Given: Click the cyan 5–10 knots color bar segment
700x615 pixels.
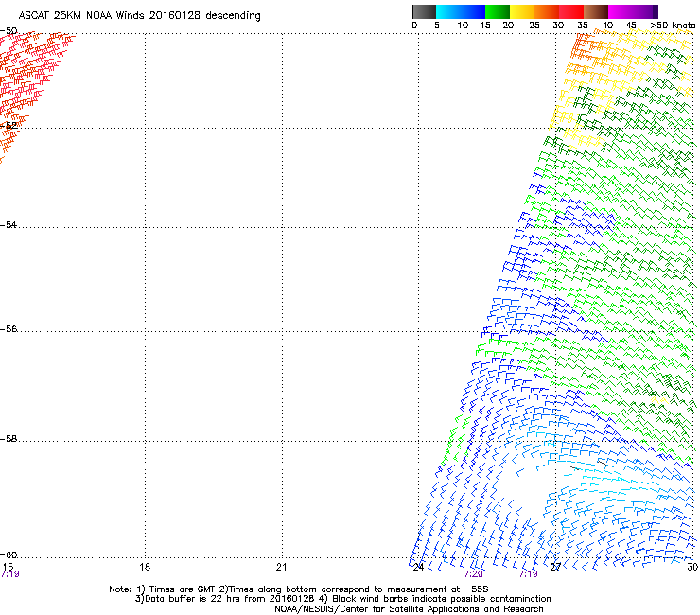Looking at the screenshot, I should pyautogui.click(x=448, y=11).
